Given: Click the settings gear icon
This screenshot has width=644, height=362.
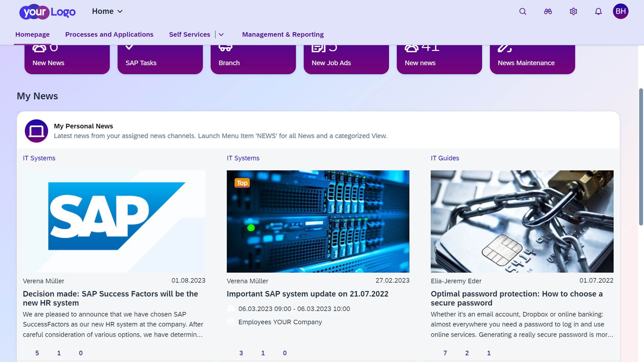Looking at the screenshot, I should [573, 11].
